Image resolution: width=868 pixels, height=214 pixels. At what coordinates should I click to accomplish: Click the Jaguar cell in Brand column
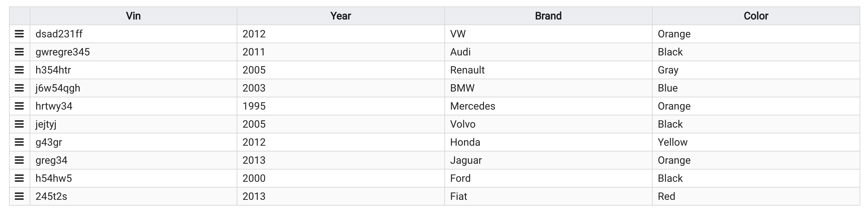[548, 160]
